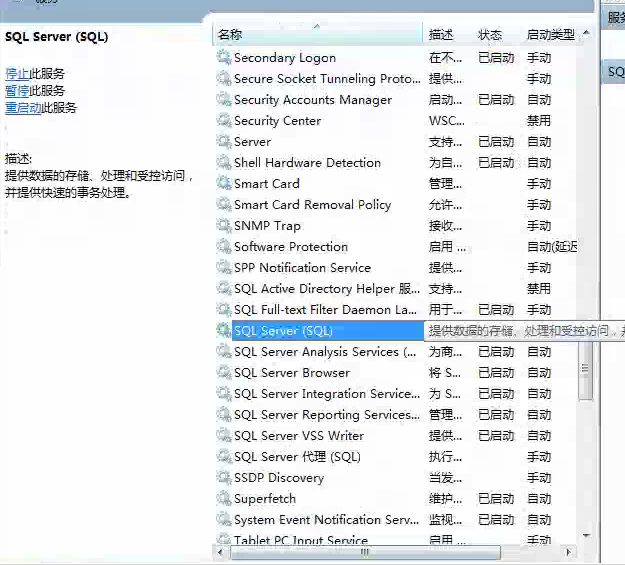Viewport: 625px width, 565px height.
Task: Click the SQL Server Reporting Services gear icon
Action: pyautogui.click(x=224, y=414)
